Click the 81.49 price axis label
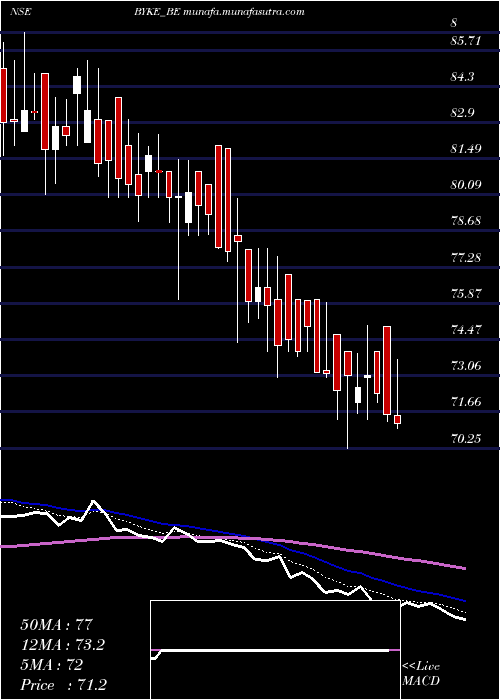Image resolution: width=500 pixels, height=700 pixels. tap(466, 149)
